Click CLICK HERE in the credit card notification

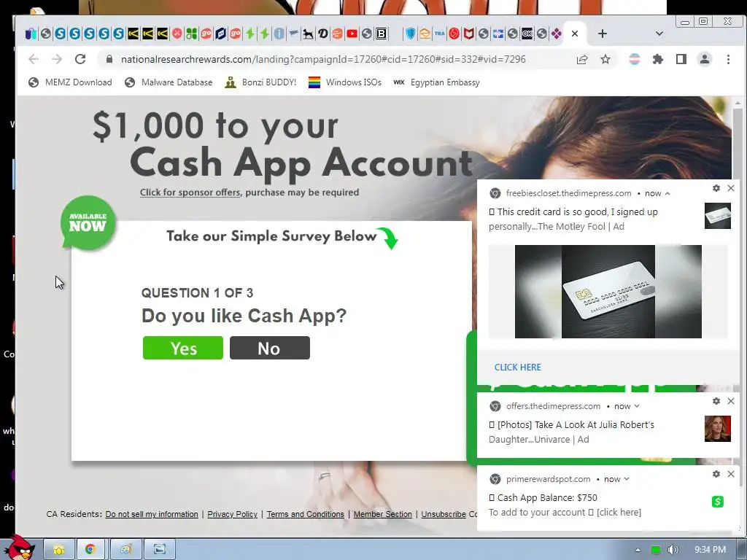(517, 367)
